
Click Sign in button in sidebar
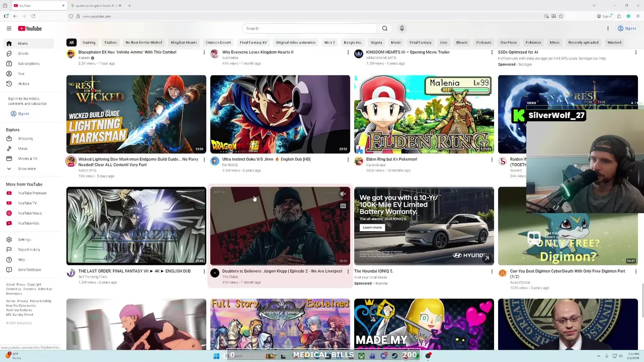click(x=20, y=114)
